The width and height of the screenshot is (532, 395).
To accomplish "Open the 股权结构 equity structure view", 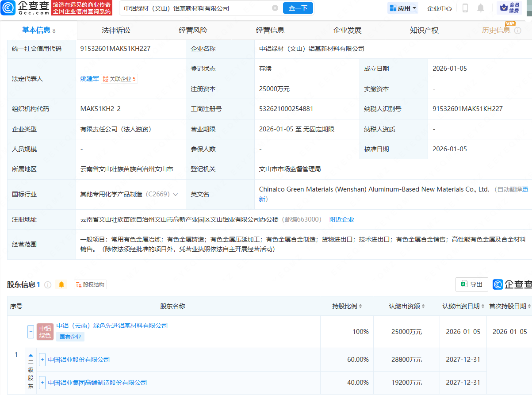I will [x=90, y=284].
